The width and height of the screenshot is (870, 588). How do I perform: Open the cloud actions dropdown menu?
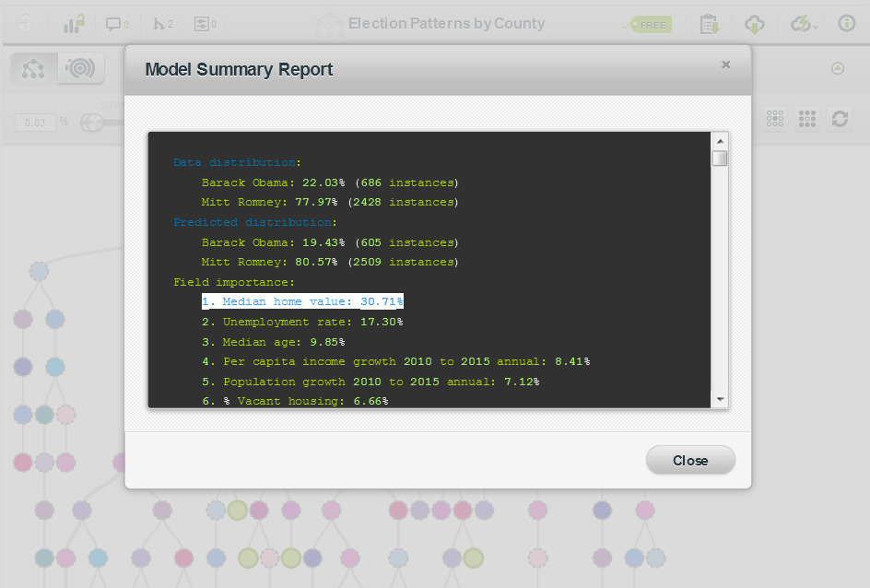[804, 24]
